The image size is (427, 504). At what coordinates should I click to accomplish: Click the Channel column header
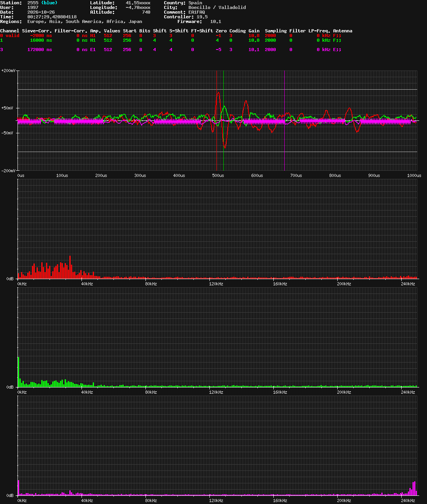pyautogui.click(x=10, y=31)
